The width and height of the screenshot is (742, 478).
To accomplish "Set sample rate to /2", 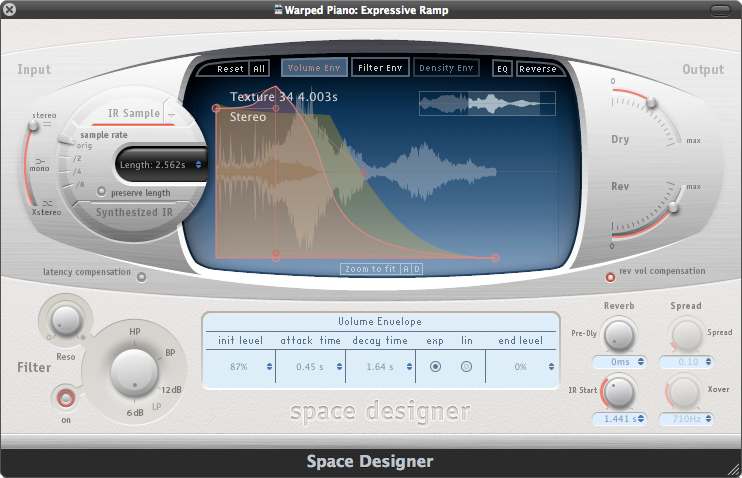I will pyautogui.click(x=77, y=158).
